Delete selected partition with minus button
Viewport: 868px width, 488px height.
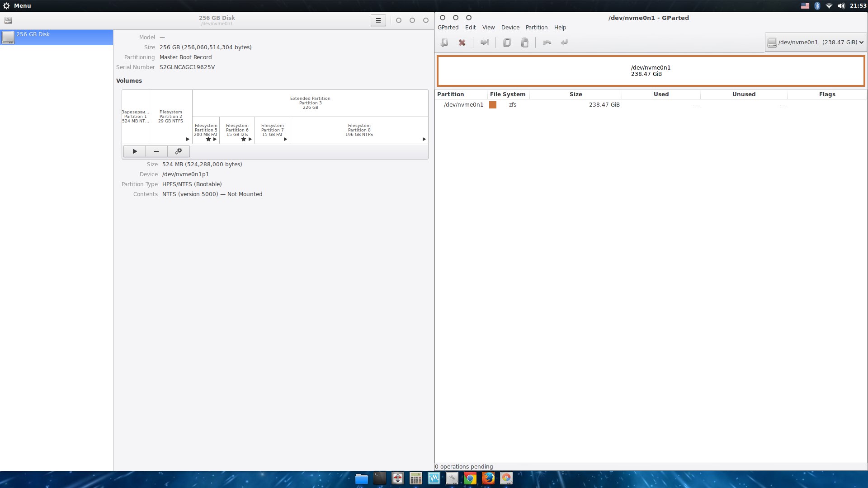pos(156,151)
